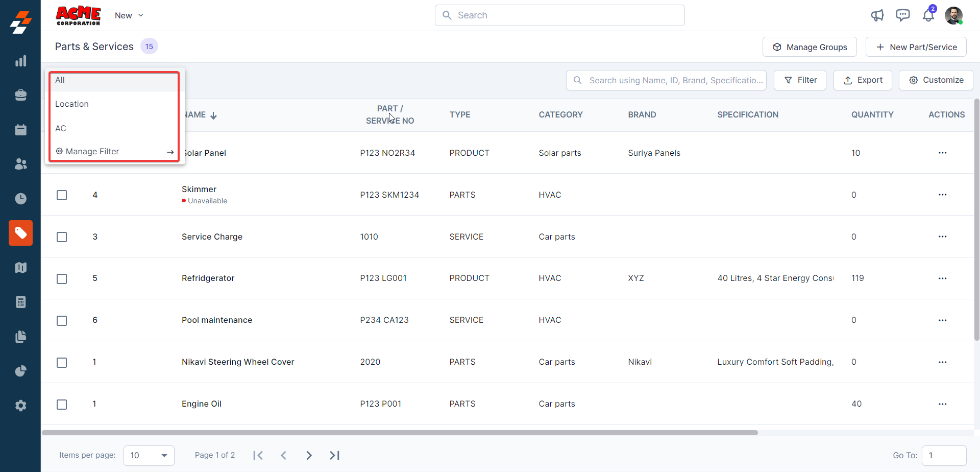Open the settings gear in sidebar
980x472 pixels.
coord(20,406)
